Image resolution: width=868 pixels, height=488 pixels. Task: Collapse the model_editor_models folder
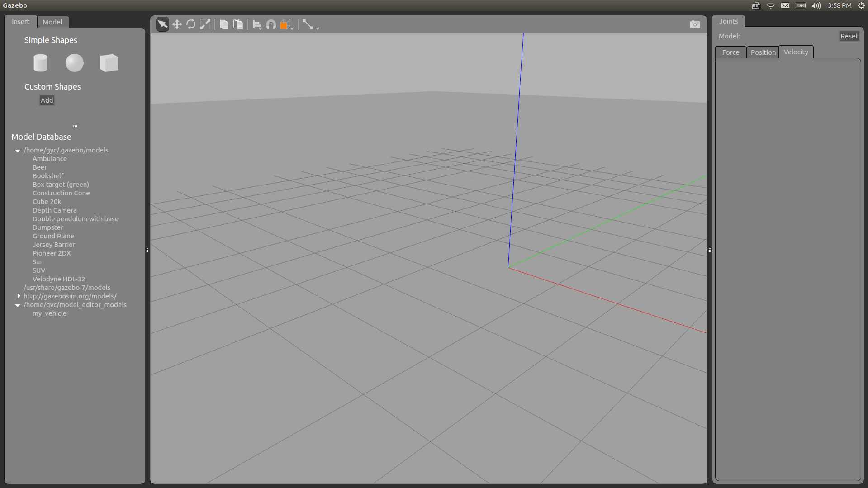click(x=18, y=305)
